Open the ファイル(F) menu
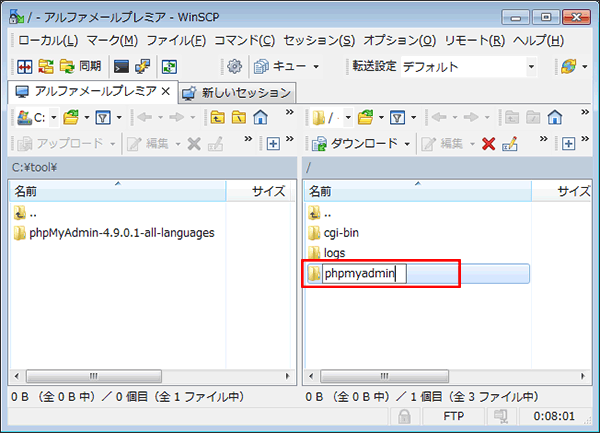The width and height of the screenshot is (600, 433). coord(176,41)
